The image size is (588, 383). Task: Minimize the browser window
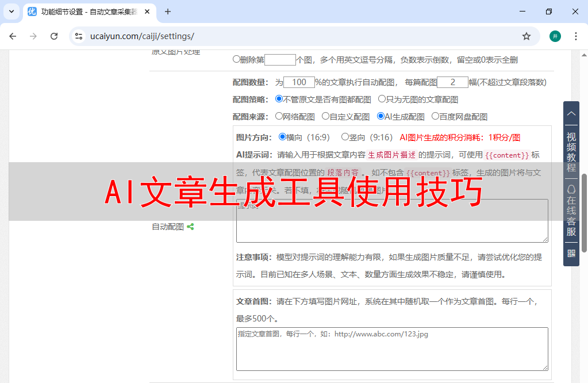point(522,12)
